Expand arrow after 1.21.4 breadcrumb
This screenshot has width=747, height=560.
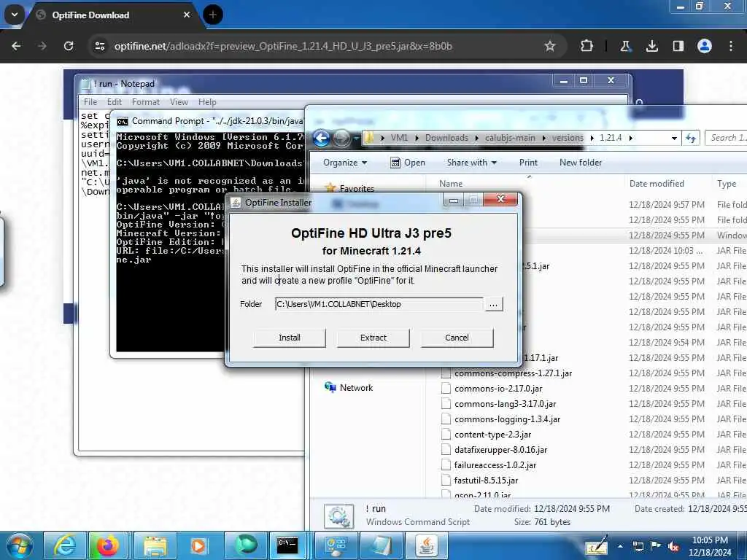click(x=631, y=138)
